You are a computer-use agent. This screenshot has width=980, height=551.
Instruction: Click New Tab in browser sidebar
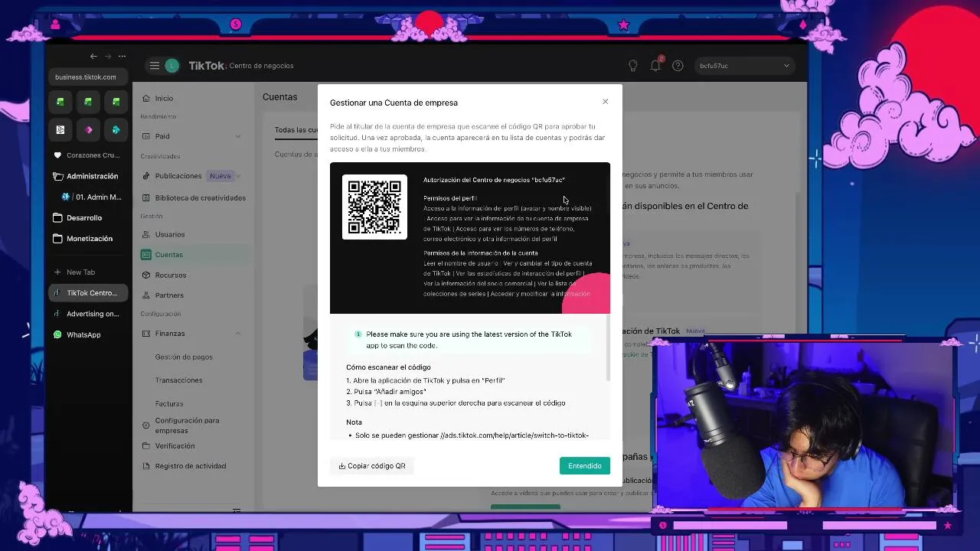click(87, 272)
